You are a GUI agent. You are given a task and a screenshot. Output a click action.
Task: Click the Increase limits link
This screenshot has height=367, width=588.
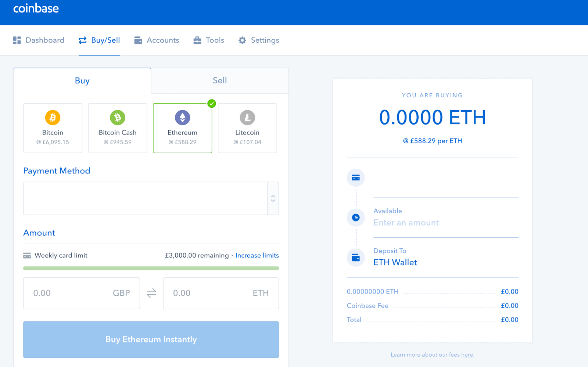coord(257,255)
